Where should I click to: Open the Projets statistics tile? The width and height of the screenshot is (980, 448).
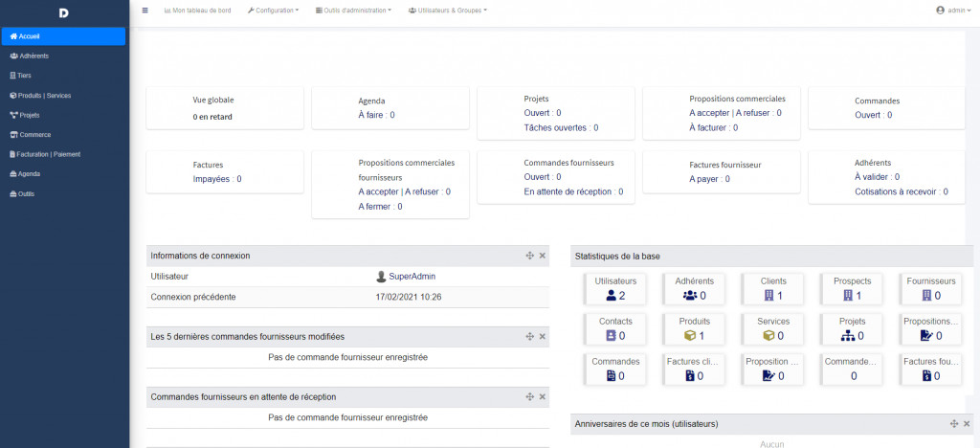[851, 328]
